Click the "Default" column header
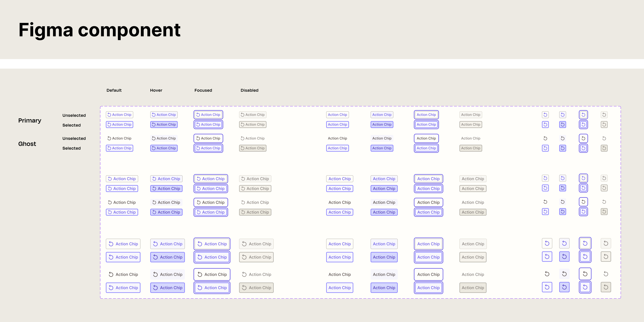Screen dimensions: 644x322 (114, 90)
